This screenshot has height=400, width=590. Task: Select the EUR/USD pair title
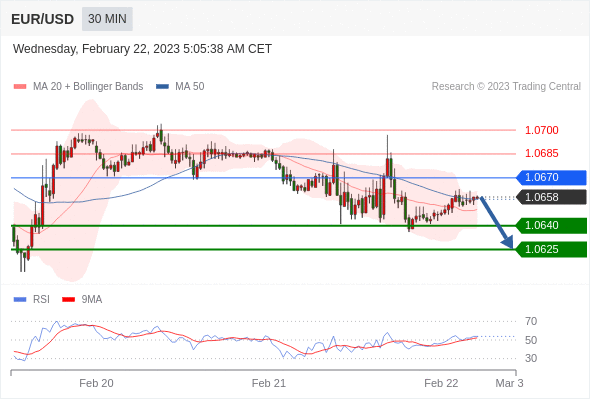[43, 19]
